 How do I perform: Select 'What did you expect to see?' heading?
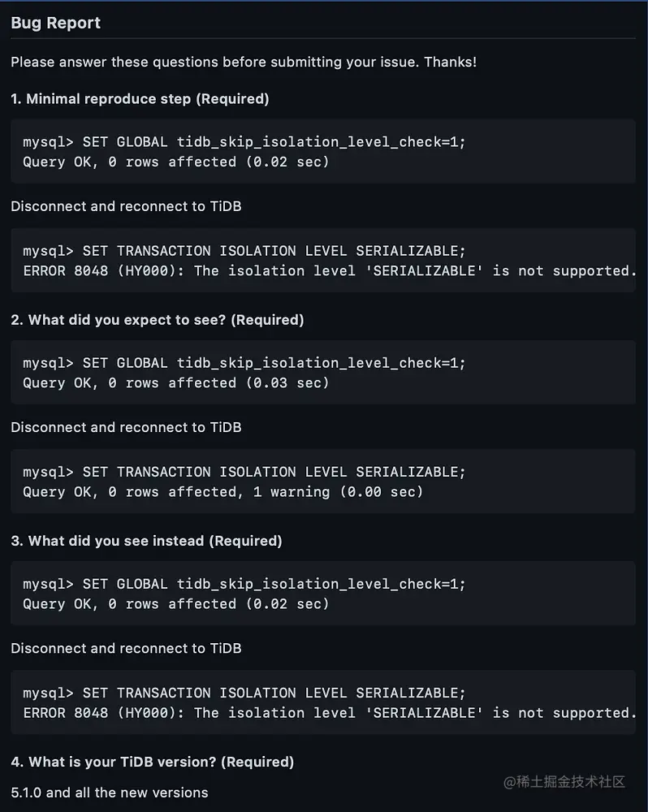point(158,320)
